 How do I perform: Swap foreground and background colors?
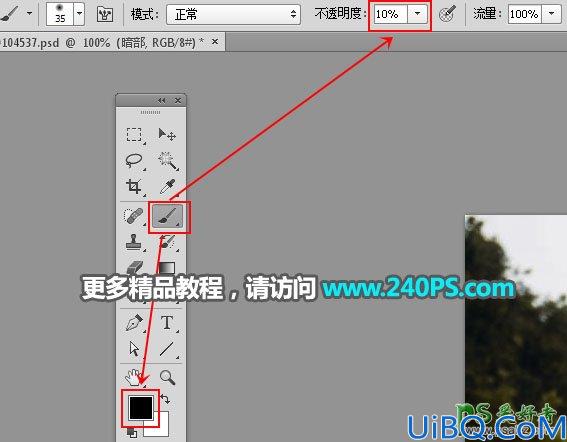click(x=165, y=399)
